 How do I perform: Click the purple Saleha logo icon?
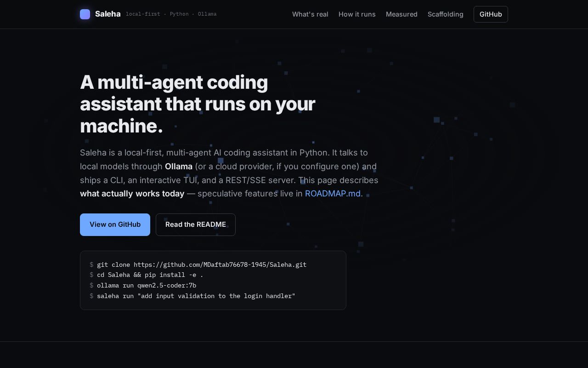[85, 14]
